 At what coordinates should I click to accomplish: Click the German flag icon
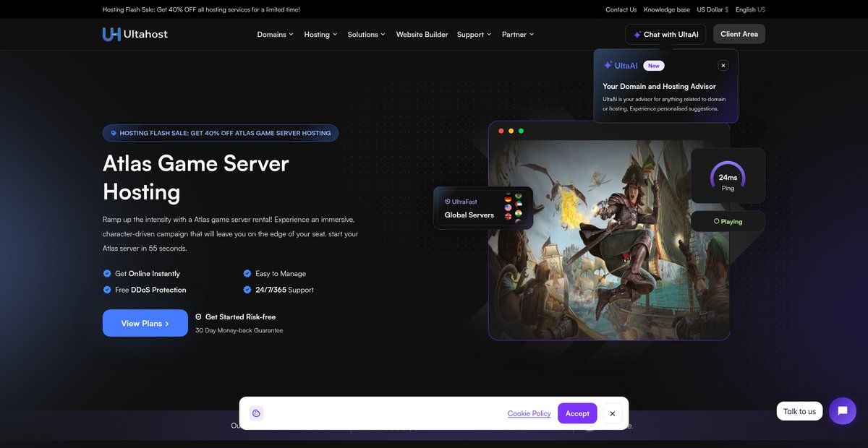[509, 198]
